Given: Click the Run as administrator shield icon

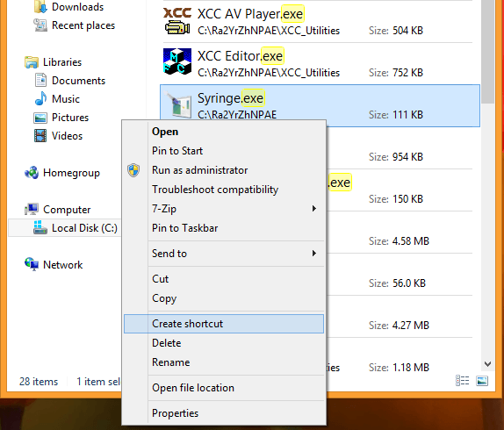Looking at the screenshot, I should point(133,170).
